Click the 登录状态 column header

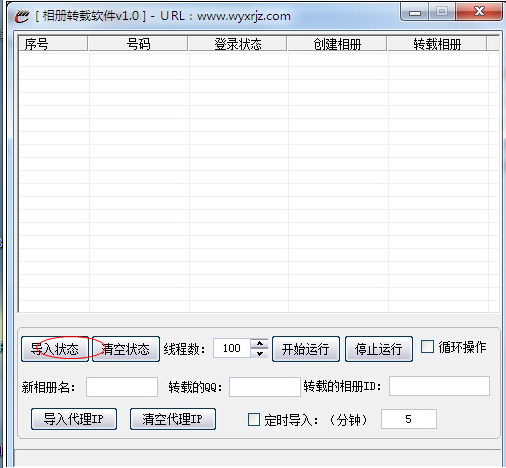pyautogui.click(x=238, y=44)
